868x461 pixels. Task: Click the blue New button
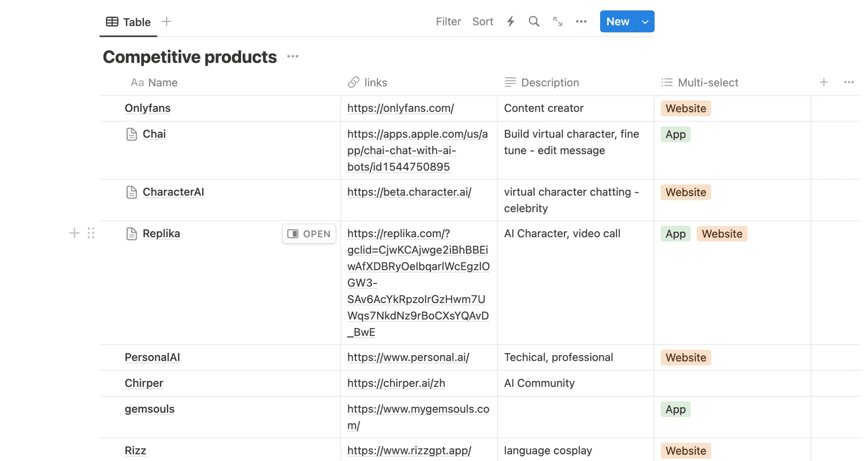click(618, 22)
